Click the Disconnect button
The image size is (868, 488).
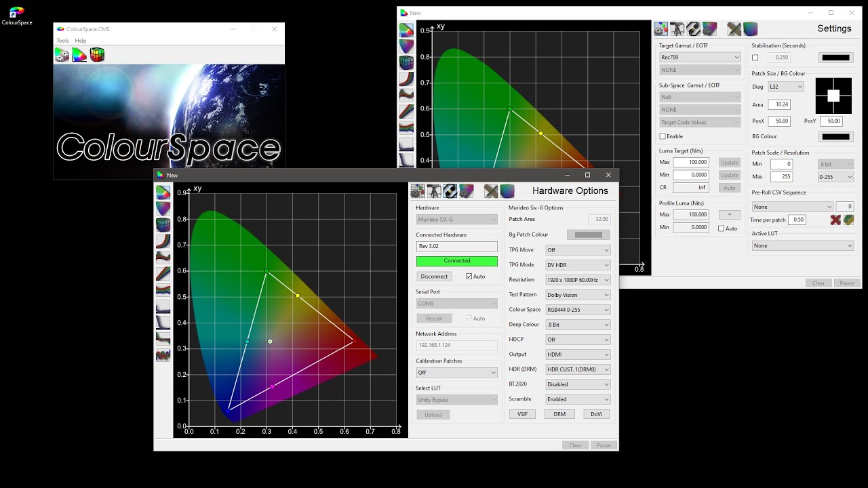[x=434, y=277]
